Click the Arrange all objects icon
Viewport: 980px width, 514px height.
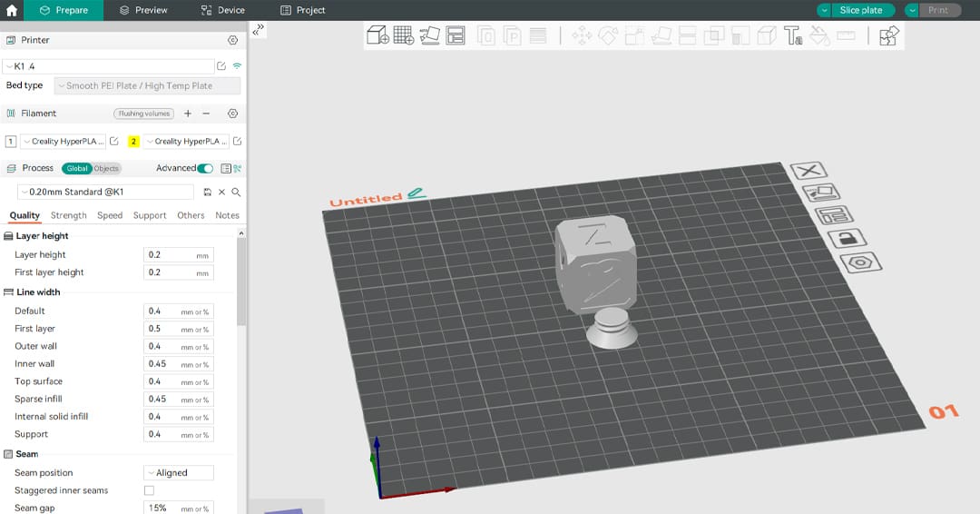point(456,35)
